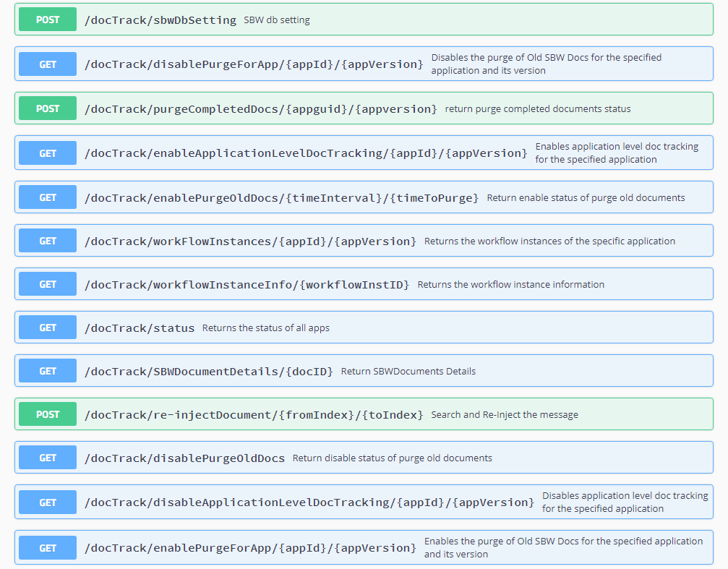Click the POST badge for sbwDbSetting
Screen dimensions: 728x569
48,20
